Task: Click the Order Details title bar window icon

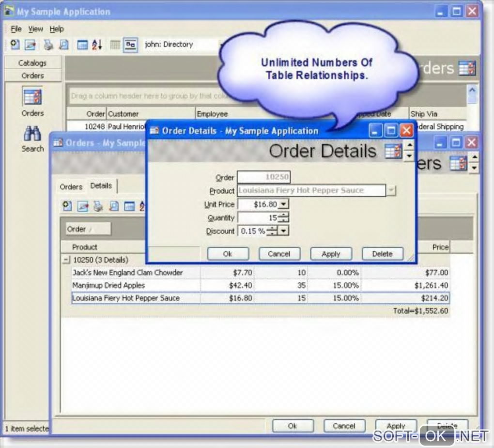Action: [154, 130]
